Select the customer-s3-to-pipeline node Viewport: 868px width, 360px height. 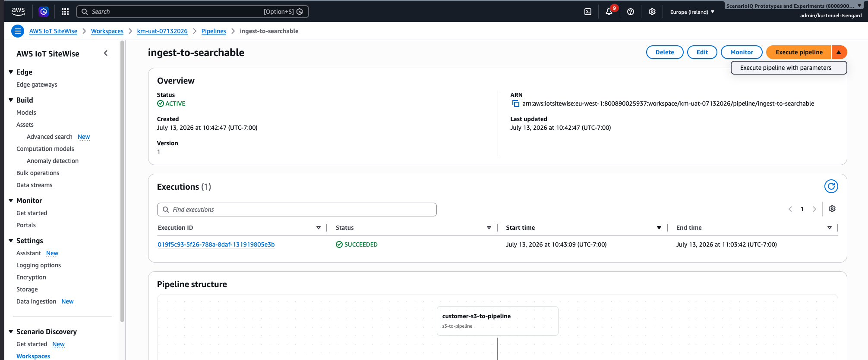click(498, 321)
